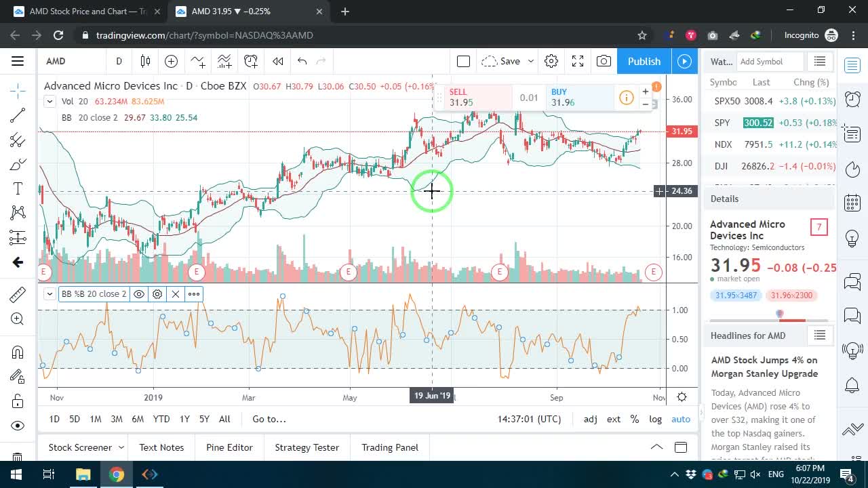
Task: Collapse the indicator legend chevron above Vol
Action: (x=50, y=102)
